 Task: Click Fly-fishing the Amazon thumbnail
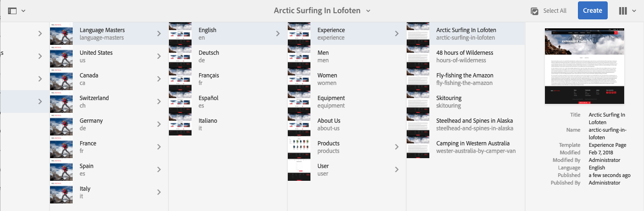tap(418, 79)
